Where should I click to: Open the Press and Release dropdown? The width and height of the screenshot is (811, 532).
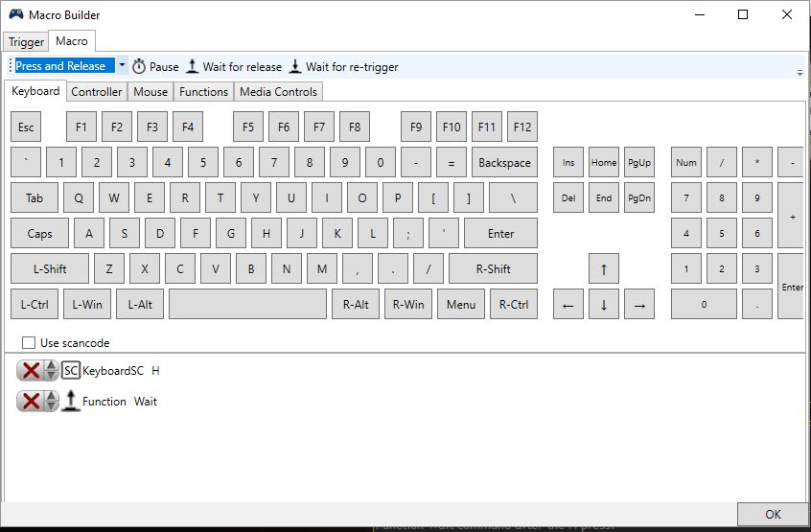click(122, 66)
